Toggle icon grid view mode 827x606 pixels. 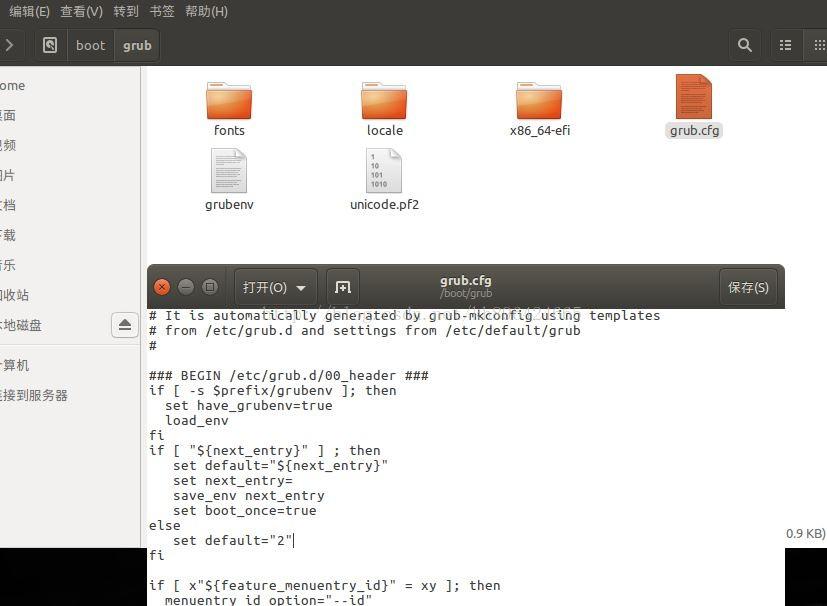821,45
